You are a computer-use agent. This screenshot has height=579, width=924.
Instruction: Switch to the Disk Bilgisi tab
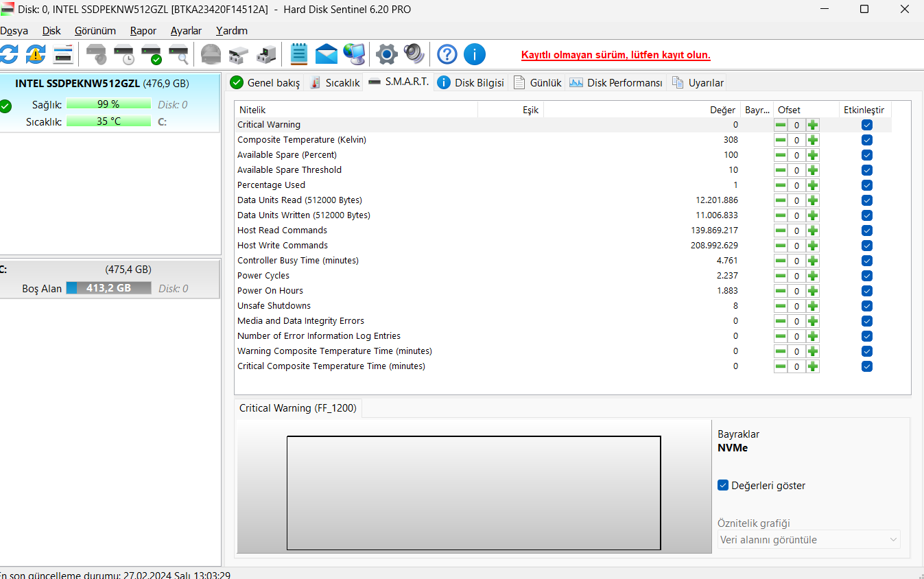point(471,82)
